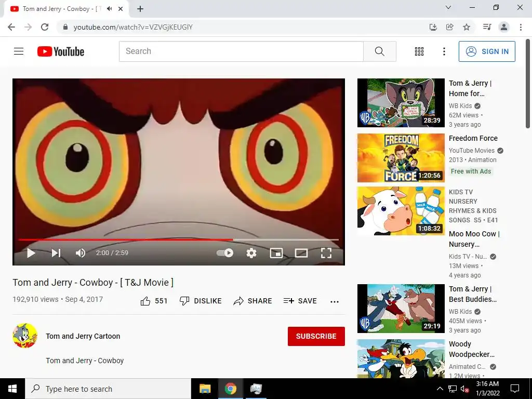The image size is (532, 399).
Task: Open the Tom and Jerry Cartoon channel avatar
Action: [x=25, y=336]
